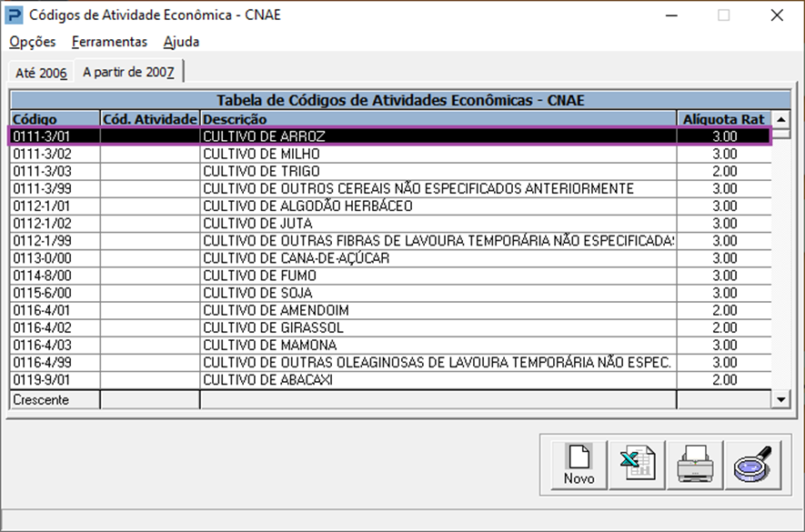Select row CULTIVO DE JUTA
805x532 pixels.
390,224
